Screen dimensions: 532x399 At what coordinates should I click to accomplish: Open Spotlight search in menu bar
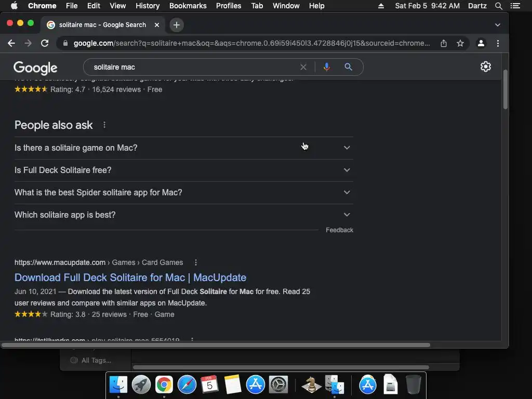498,6
